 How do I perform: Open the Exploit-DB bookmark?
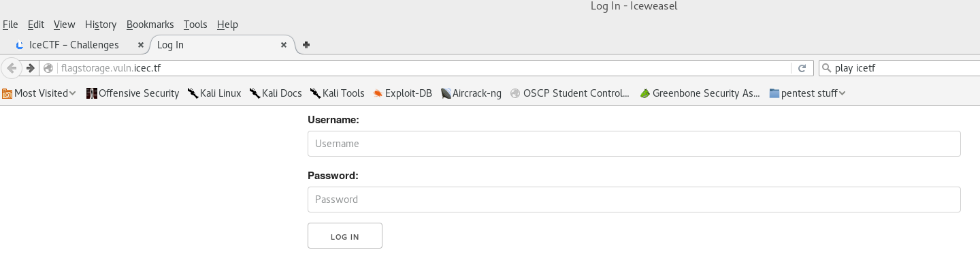coord(402,93)
